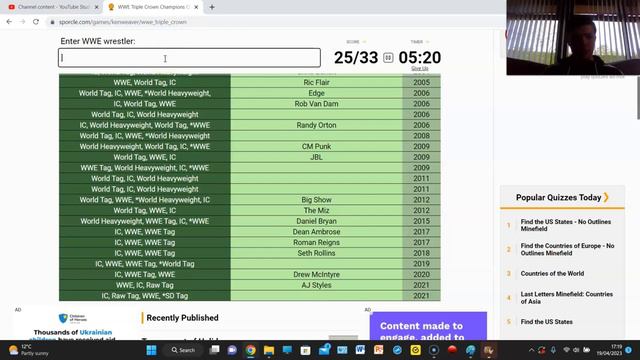This screenshot has width=640, height=360.
Task: Open the blue monitor app in taskbar
Action: pos(287,350)
